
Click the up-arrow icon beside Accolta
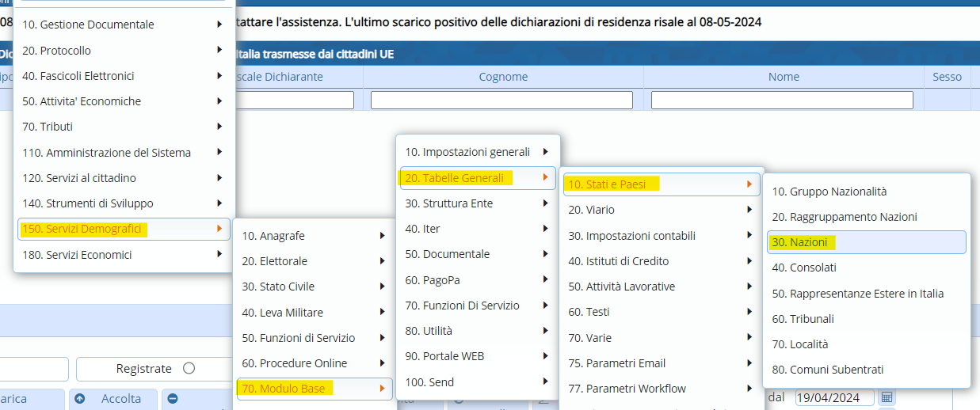click(x=79, y=399)
